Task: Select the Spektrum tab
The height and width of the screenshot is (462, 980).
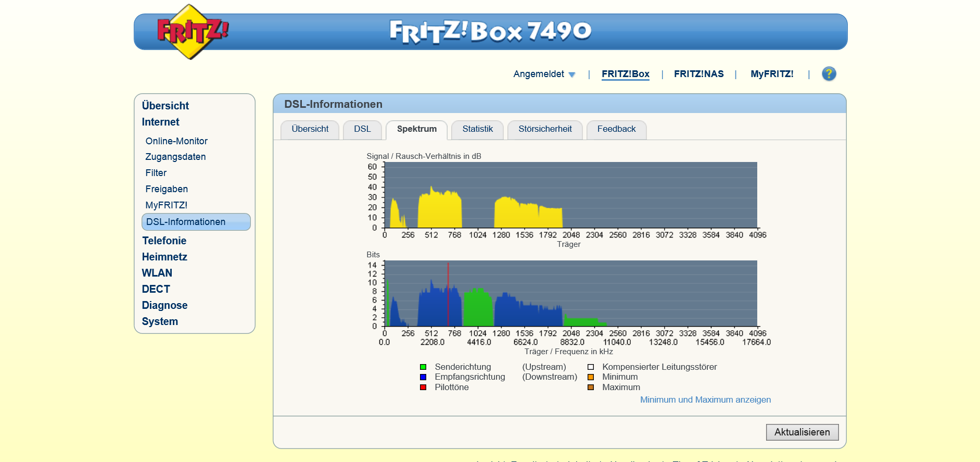Action: 417,130
